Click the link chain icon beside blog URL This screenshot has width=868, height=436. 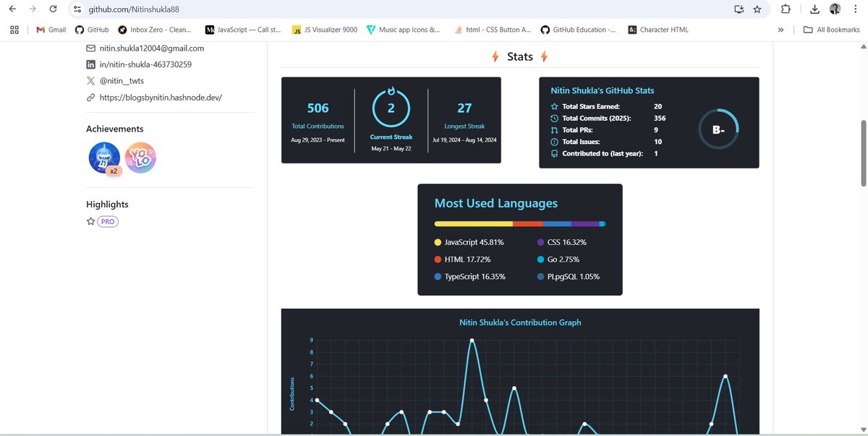pos(90,97)
